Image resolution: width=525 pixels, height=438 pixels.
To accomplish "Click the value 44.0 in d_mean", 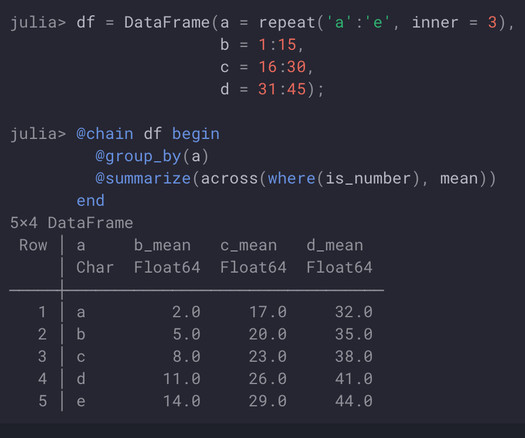I will (354, 401).
